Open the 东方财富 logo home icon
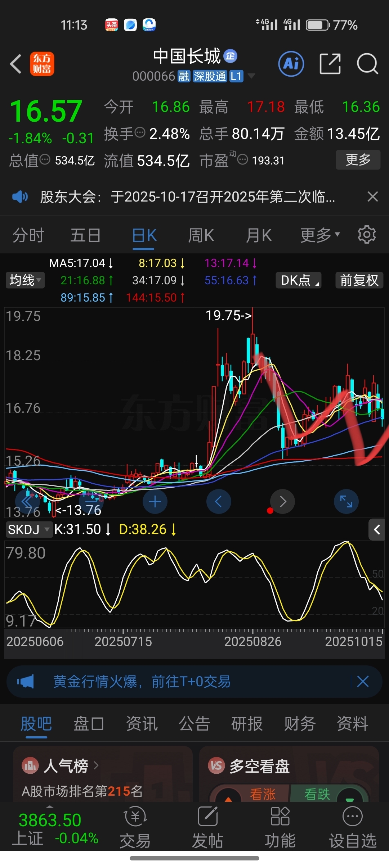 42,64
